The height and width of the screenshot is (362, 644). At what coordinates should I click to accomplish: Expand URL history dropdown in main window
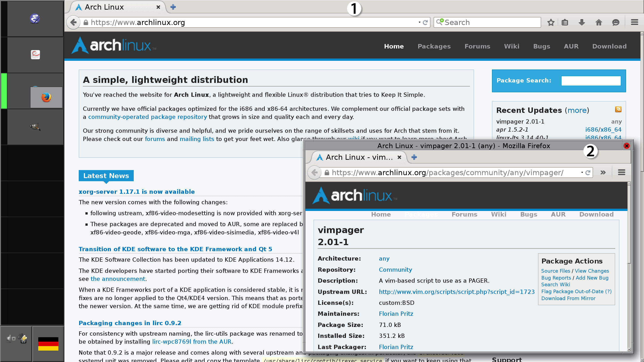419,23
